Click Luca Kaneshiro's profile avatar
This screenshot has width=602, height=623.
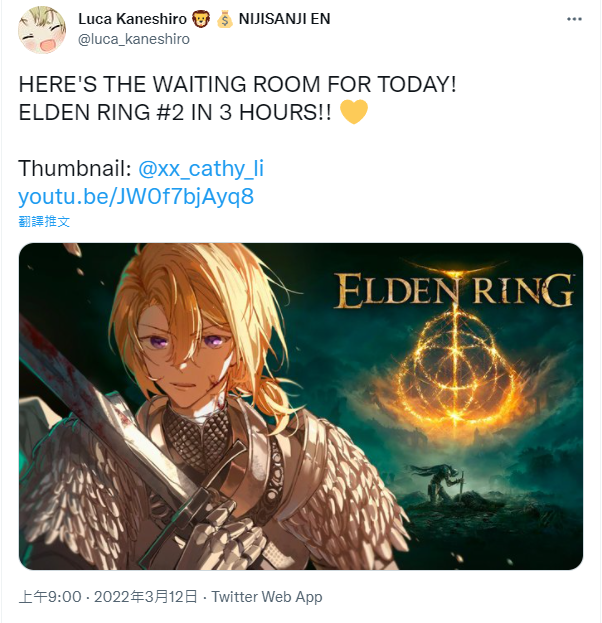42,30
